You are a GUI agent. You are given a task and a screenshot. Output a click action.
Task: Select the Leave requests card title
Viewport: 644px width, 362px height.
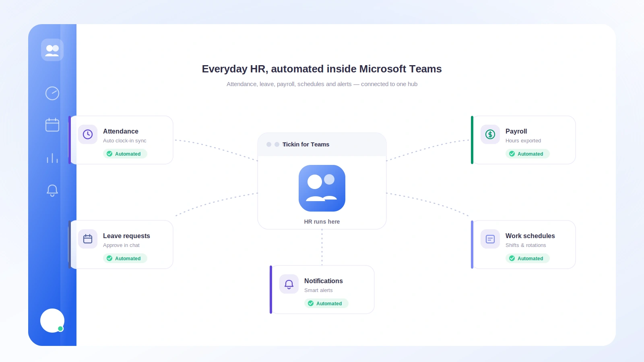tap(126, 236)
